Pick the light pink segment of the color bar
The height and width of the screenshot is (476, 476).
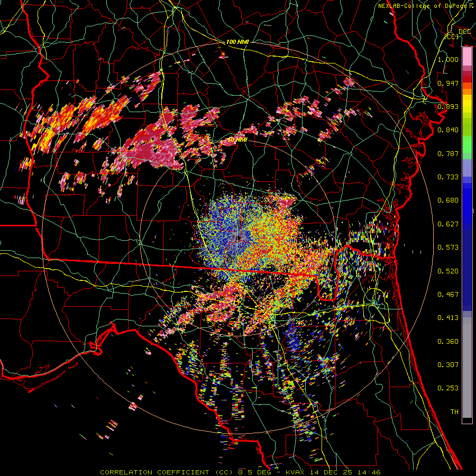click(467, 57)
